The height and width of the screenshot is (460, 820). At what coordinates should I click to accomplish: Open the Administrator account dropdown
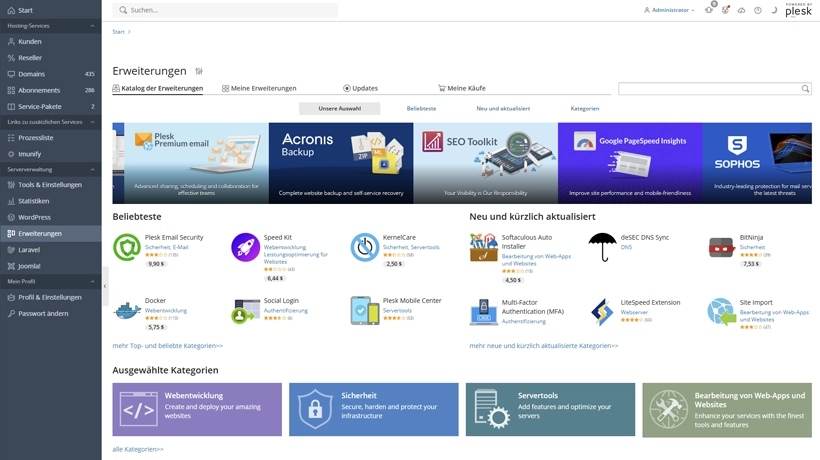[669, 10]
